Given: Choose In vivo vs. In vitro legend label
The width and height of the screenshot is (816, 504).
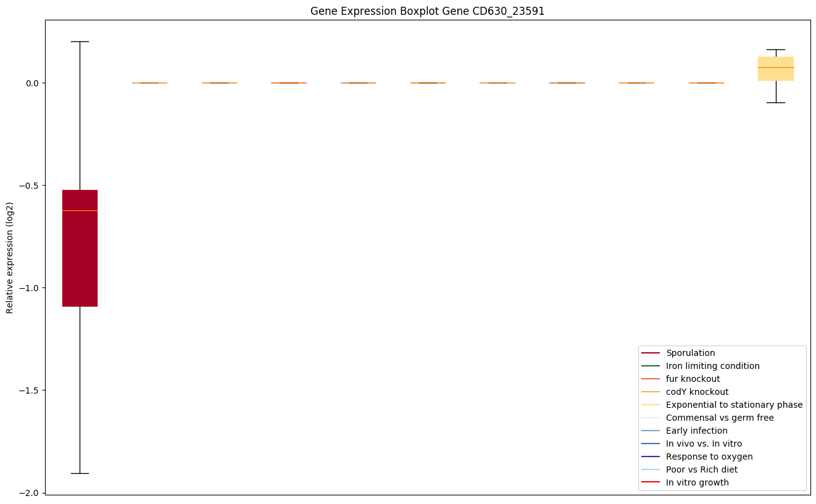Looking at the screenshot, I should pyautogui.click(x=704, y=444).
